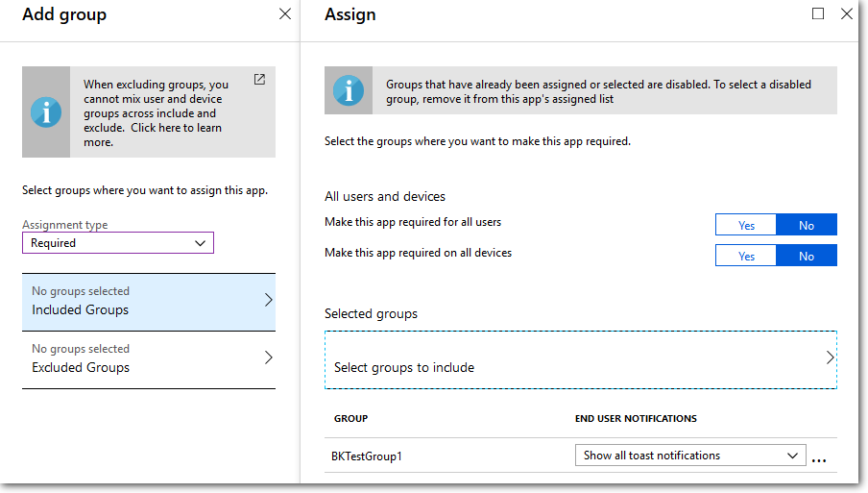Screen dimensions: 868x493
Task: Close the Add group panel
Action: pos(285,14)
